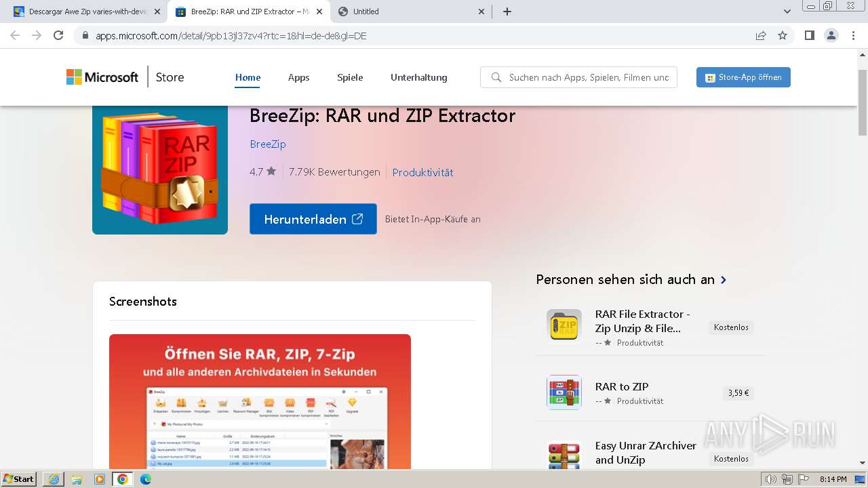Viewport: 868px width, 488px height.
Task: Reload the current page
Action: [58, 35]
